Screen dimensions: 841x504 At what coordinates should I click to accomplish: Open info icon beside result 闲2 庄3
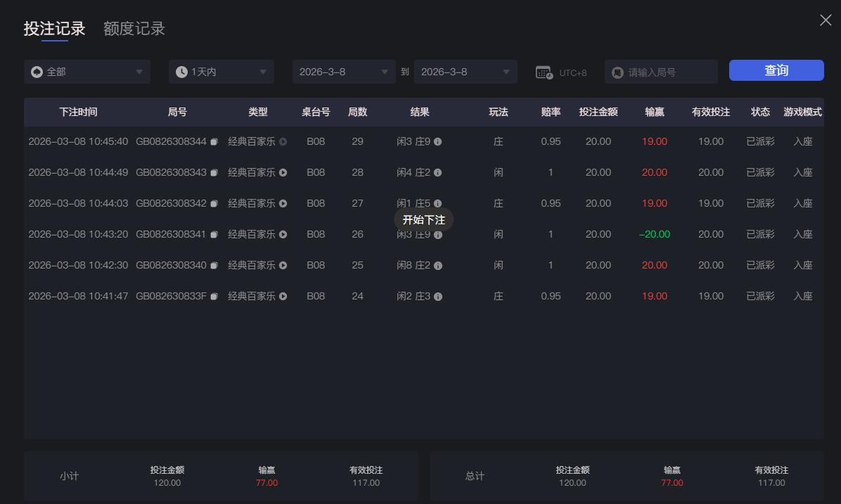click(x=438, y=296)
